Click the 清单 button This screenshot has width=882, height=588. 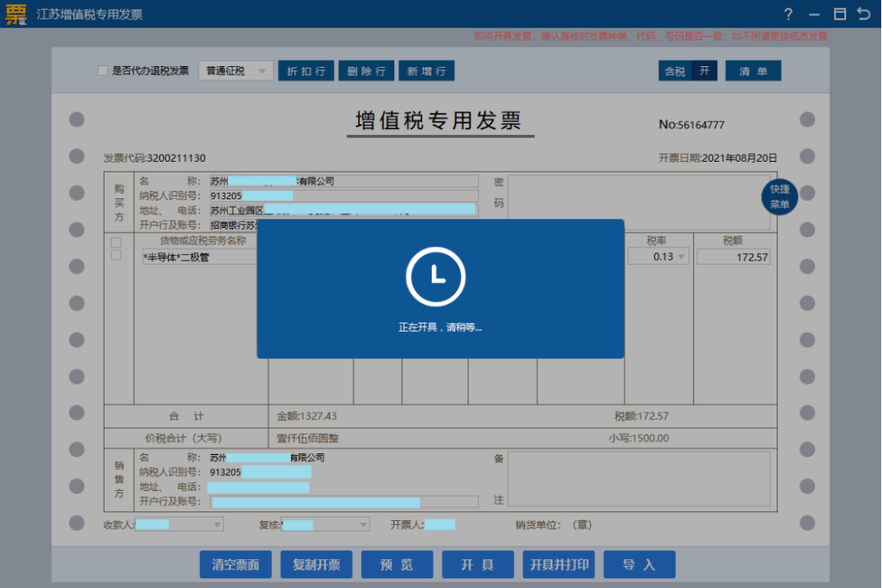tap(753, 71)
